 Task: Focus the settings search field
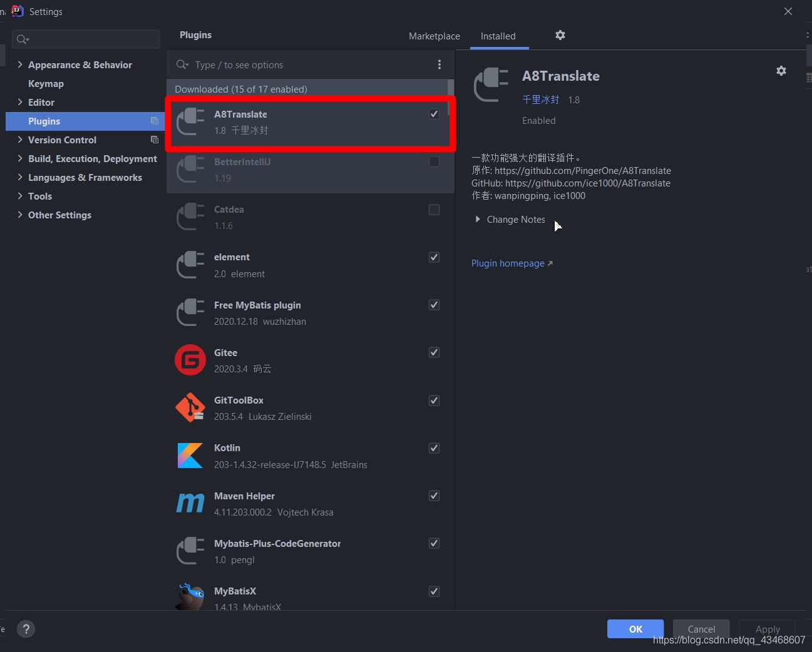(86, 39)
